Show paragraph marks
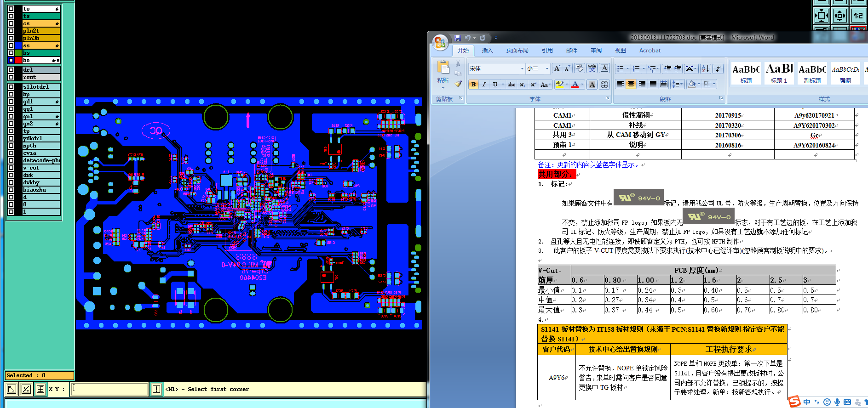Image resolution: width=868 pixels, height=408 pixels. point(718,68)
